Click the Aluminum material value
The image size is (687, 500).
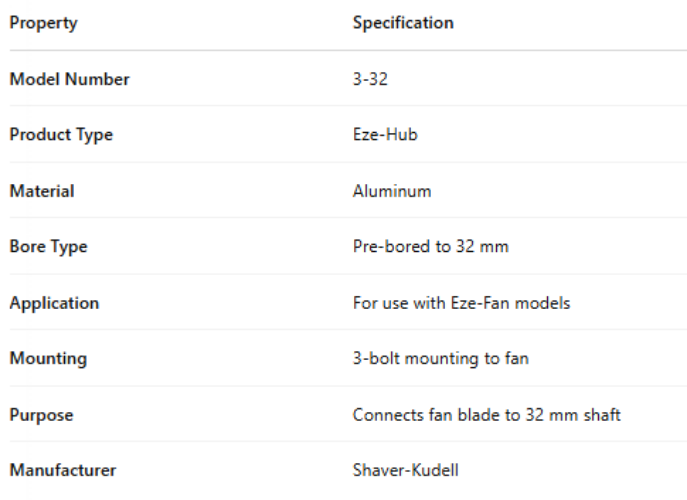point(392,191)
